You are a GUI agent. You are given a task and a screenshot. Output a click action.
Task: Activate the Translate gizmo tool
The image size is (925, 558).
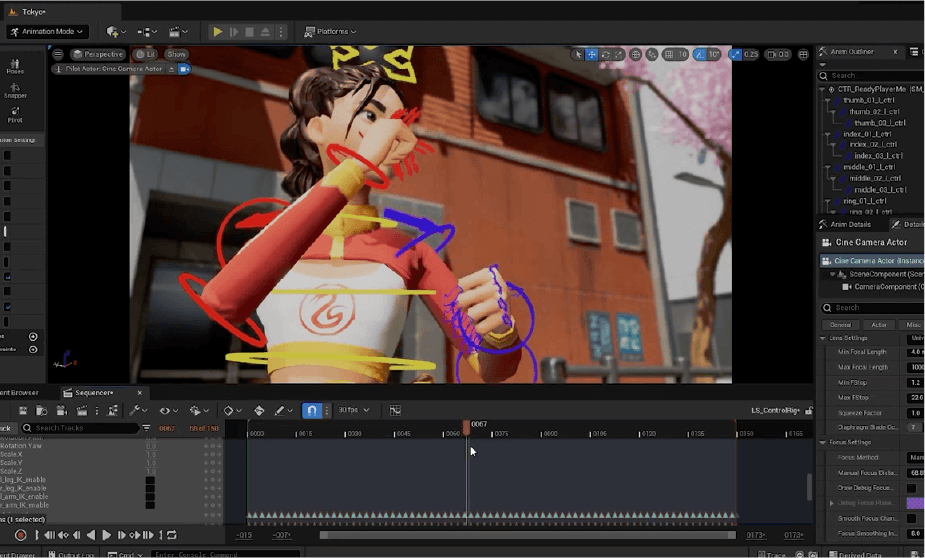click(591, 54)
